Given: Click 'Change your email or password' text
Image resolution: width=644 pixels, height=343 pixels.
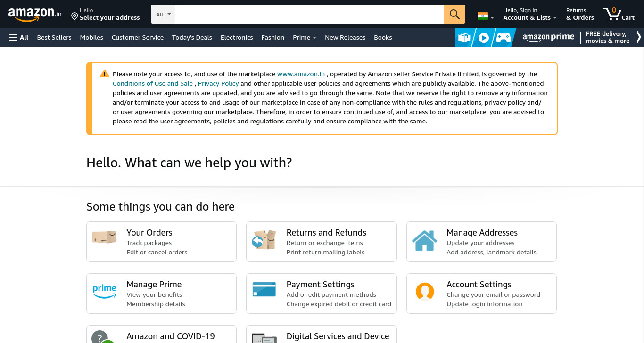Looking at the screenshot, I should [493, 295].
